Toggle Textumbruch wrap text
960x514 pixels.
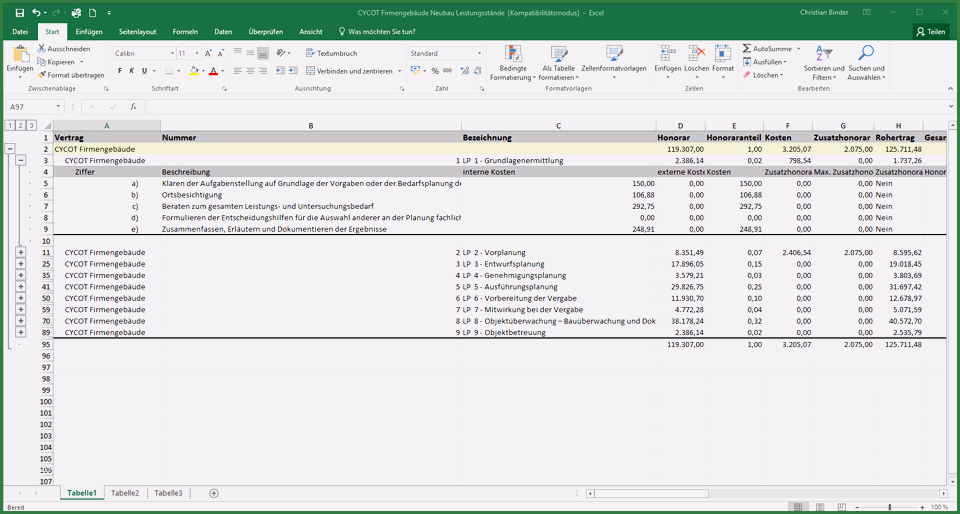coord(331,53)
